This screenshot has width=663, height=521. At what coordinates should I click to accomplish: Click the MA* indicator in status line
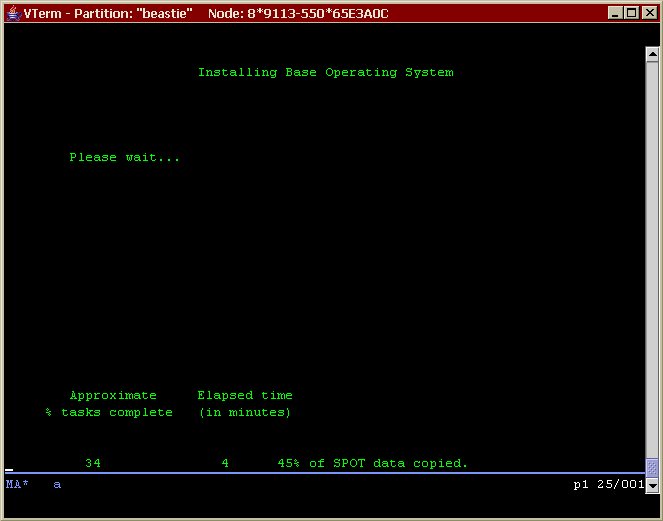[17, 484]
